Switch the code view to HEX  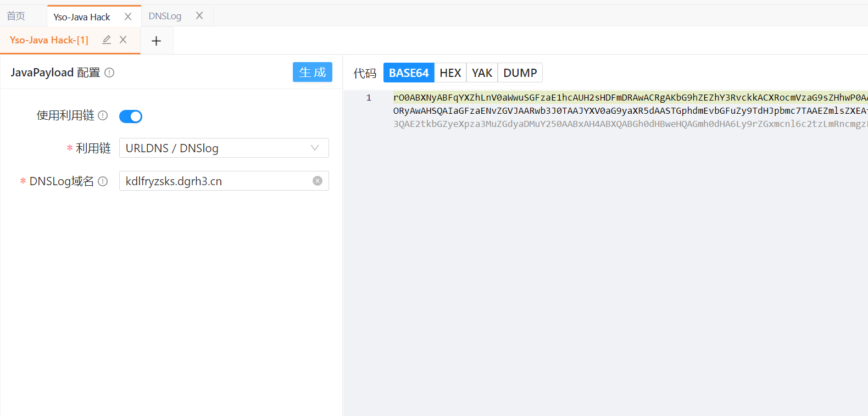click(x=450, y=73)
